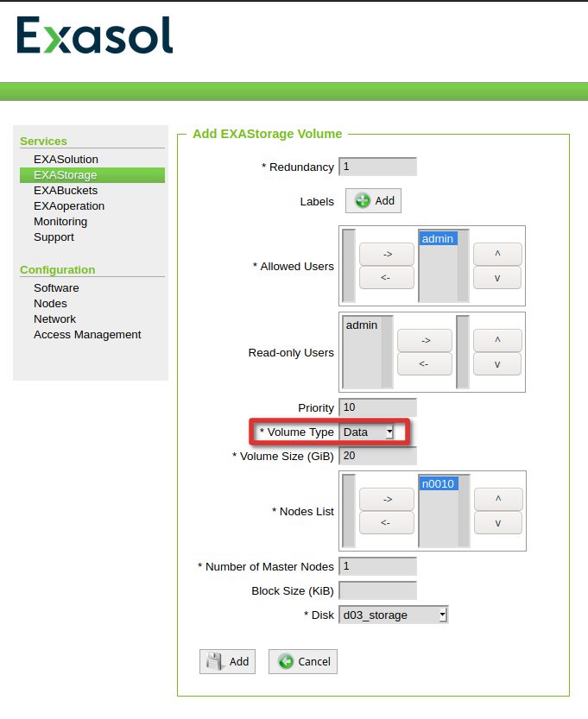
Task: Click the Redundancy input field
Action: click(x=377, y=167)
